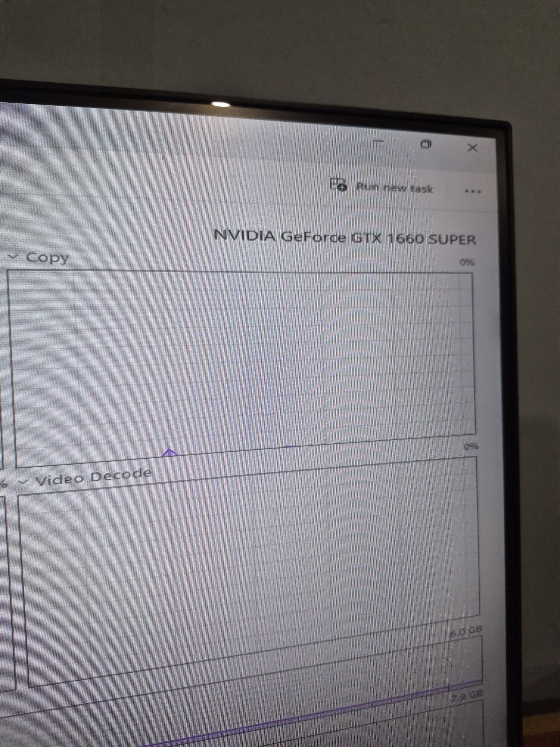Viewport: 560px width, 747px height.
Task: Click the 6.0 GB memory label
Action: (x=466, y=632)
